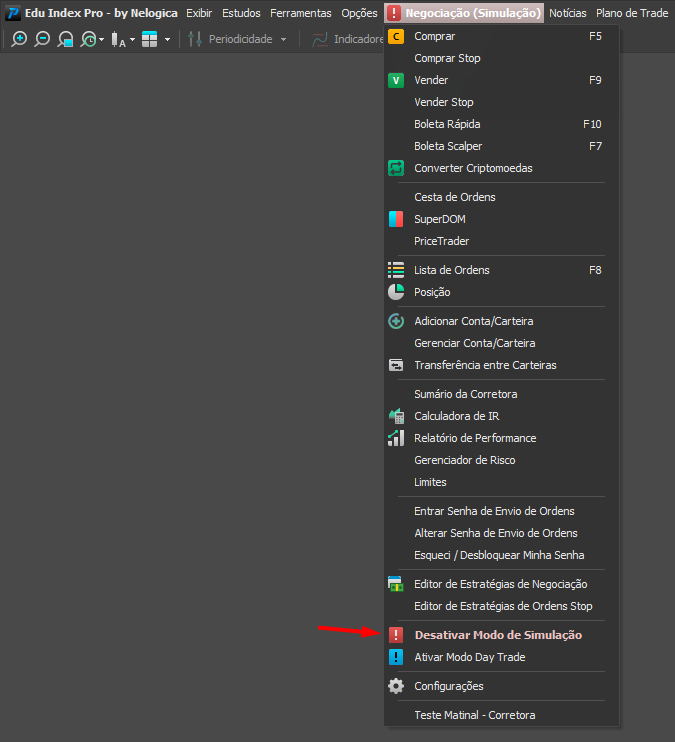Click the zoom history clock icon

89,39
